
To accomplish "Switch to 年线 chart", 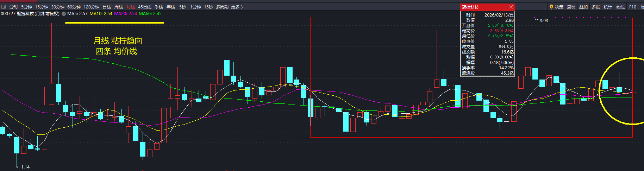I will click(x=171, y=7).
